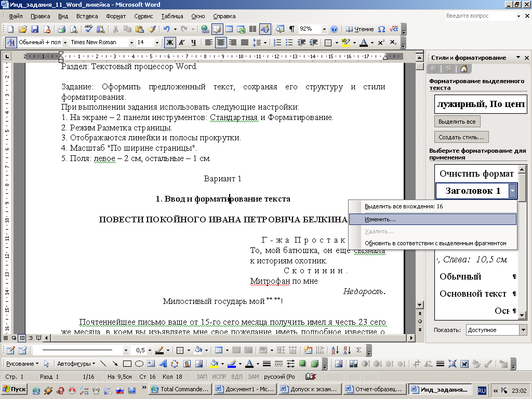Toggle align left button
Image resolution: width=532 pixels, height=399 pixels.
pyautogui.click(x=209, y=43)
